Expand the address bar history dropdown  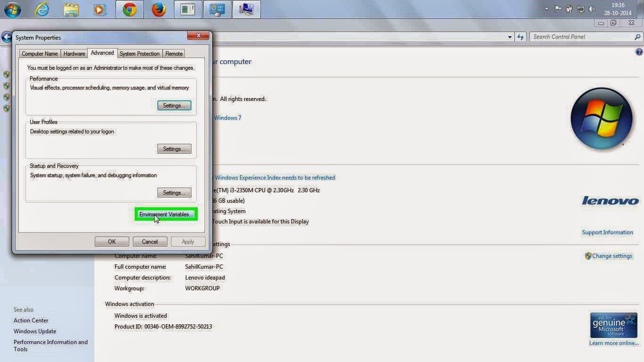coord(510,36)
